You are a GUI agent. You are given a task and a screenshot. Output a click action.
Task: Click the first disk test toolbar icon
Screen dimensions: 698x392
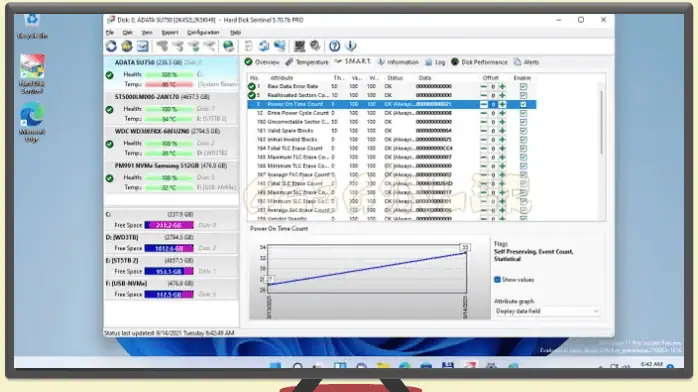click(x=162, y=46)
